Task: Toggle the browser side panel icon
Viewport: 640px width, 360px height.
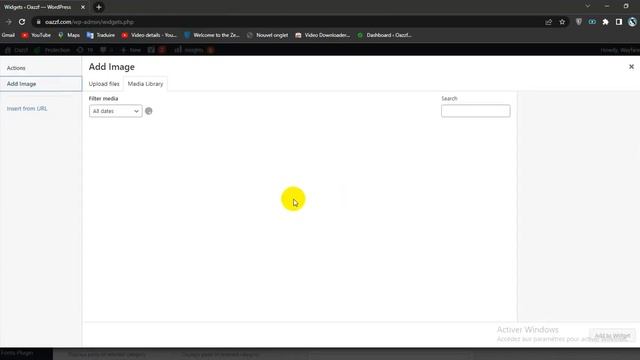Action: pyautogui.click(x=619, y=22)
